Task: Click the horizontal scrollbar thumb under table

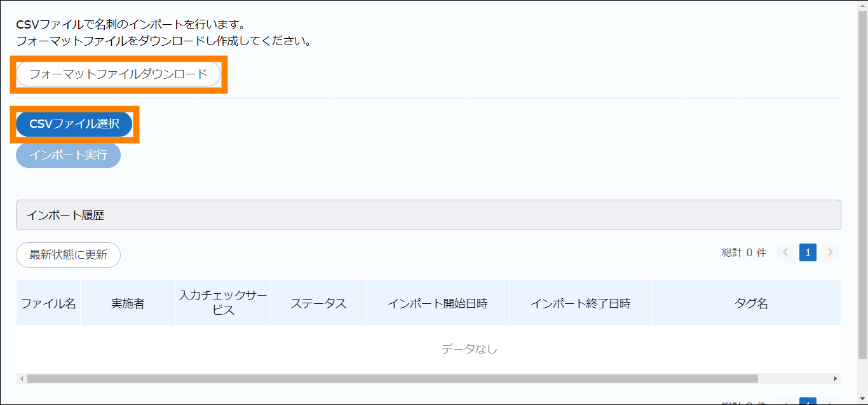Action: click(x=392, y=379)
